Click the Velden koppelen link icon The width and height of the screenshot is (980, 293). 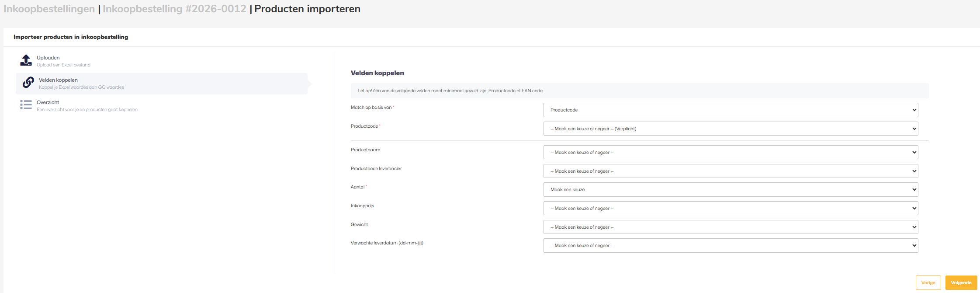[28, 83]
